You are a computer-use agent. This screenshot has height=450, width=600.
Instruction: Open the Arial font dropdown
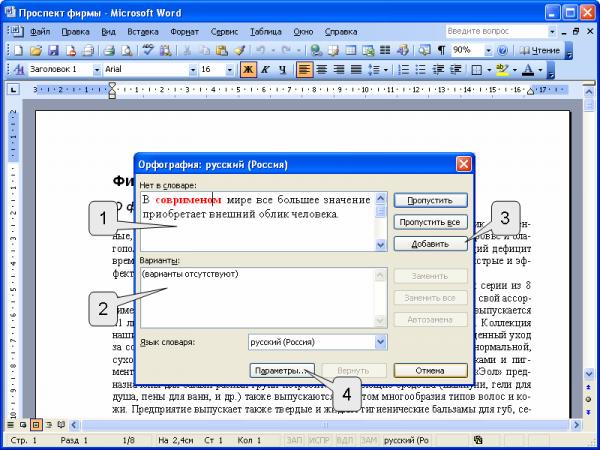coord(192,70)
